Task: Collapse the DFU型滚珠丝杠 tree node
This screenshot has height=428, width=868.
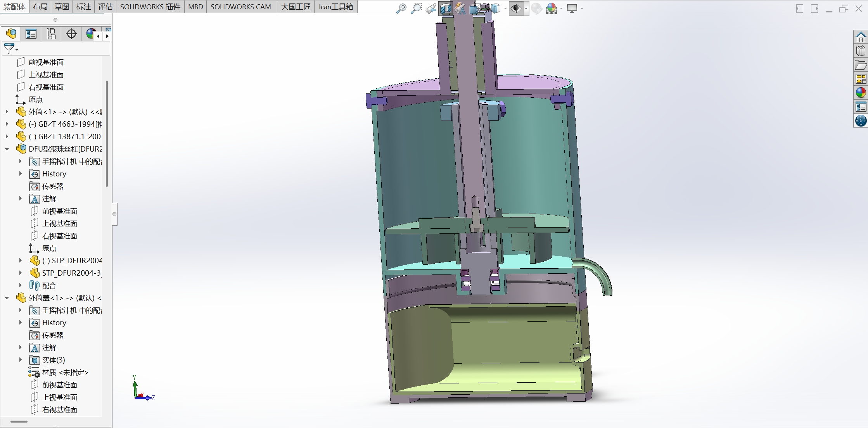Action: [x=7, y=149]
